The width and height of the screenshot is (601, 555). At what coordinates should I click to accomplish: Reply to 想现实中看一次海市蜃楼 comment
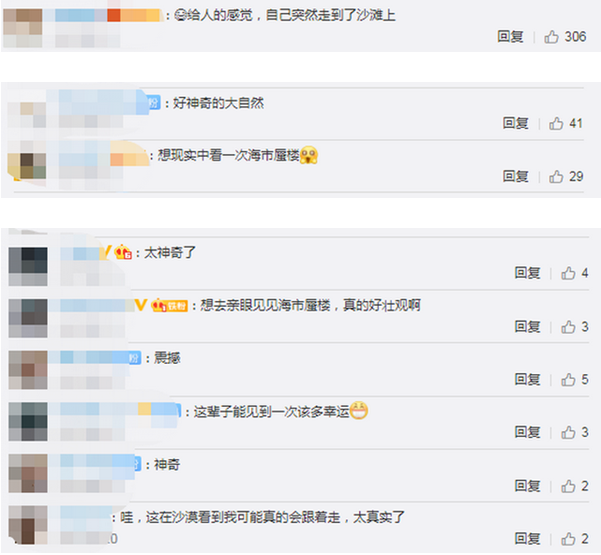(x=516, y=176)
